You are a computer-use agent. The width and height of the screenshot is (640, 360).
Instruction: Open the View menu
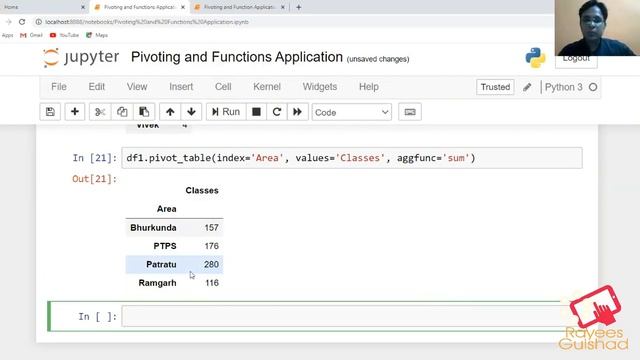point(137,87)
